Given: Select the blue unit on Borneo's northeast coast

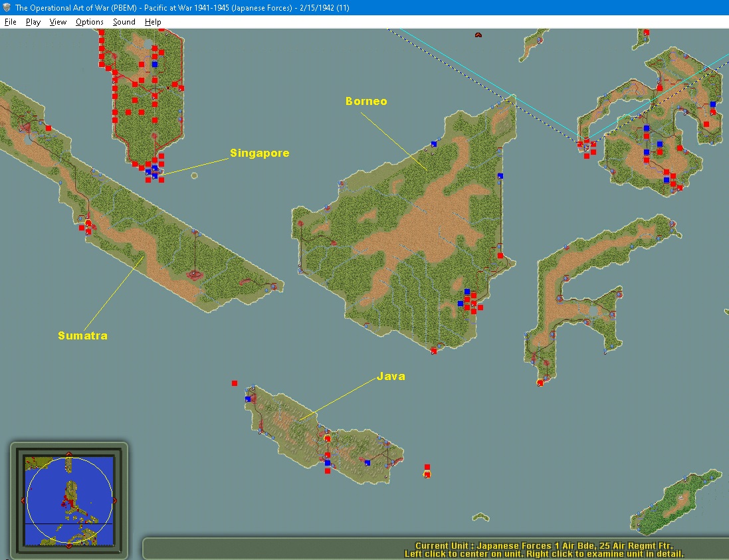Looking at the screenshot, I should pos(500,176).
